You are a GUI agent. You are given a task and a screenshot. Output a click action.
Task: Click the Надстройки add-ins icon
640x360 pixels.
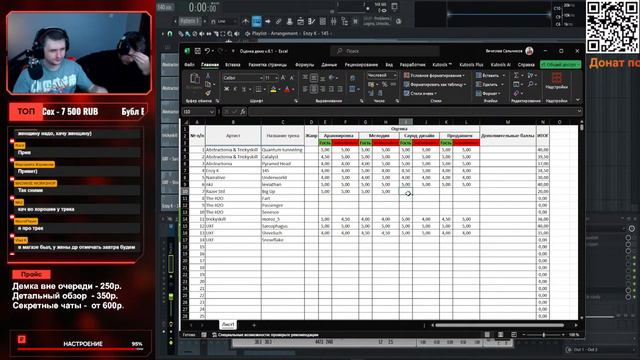556,81
